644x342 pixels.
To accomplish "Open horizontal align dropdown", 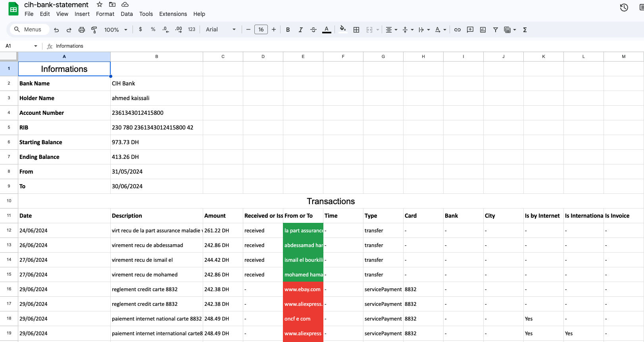I will (x=392, y=30).
